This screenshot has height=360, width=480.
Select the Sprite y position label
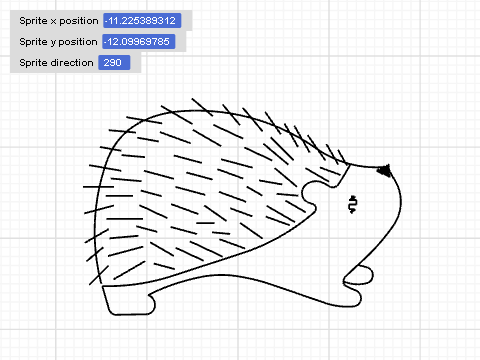(x=58, y=42)
